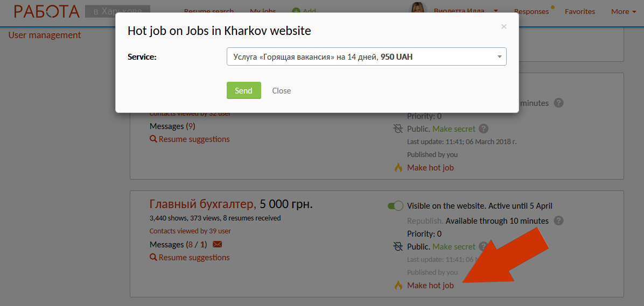The height and width of the screenshot is (306, 644).
Task: Click magnifier icon of lower Resume suggestions
Action: (x=153, y=258)
